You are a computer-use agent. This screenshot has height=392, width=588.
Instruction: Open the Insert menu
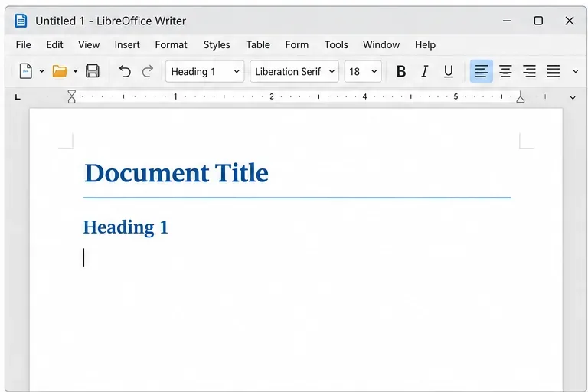click(127, 44)
